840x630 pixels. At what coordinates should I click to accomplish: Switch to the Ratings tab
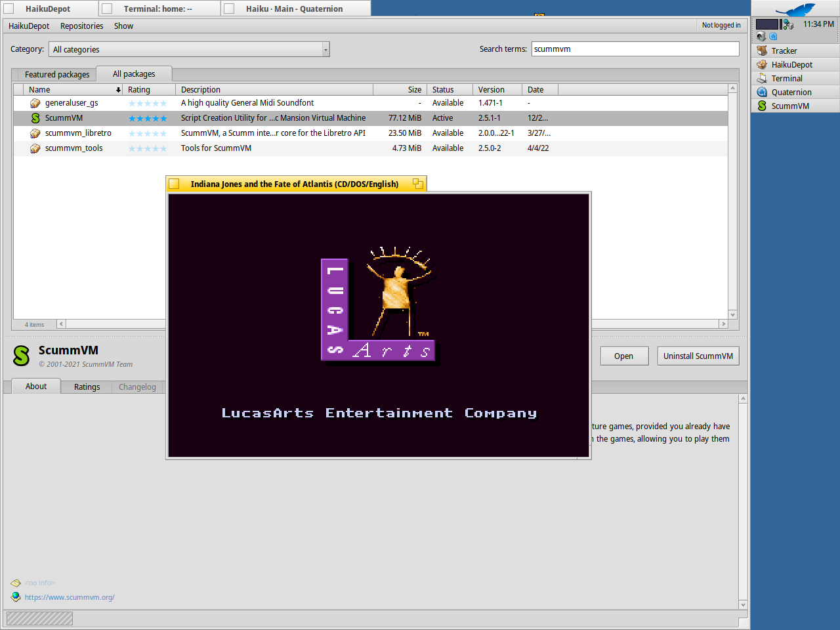click(87, 387)
